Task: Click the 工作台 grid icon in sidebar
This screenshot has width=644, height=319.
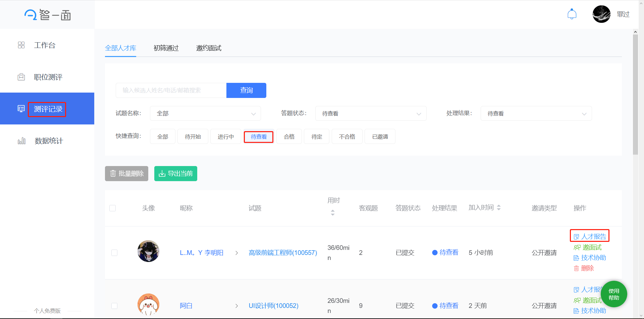Action: (21, 45)
